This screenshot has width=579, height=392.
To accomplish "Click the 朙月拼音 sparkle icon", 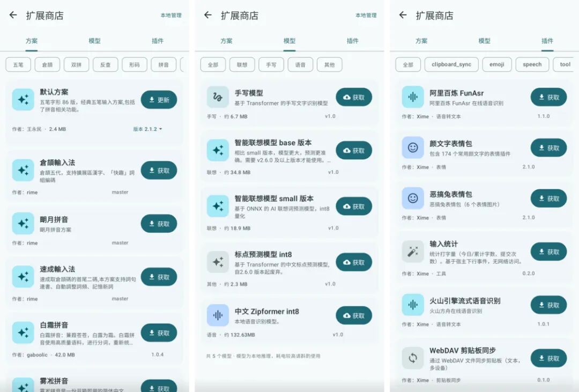I will click(23, 223).
